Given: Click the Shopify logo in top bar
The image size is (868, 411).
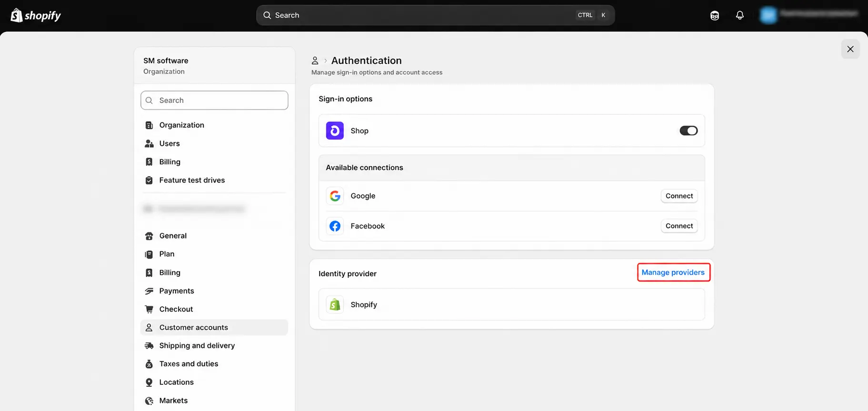Looking at the screenshot, I should click(36, 15).
